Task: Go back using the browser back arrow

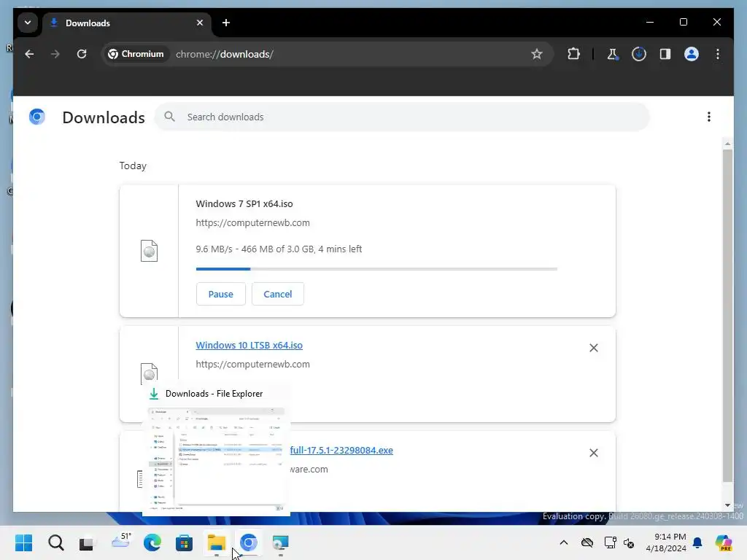Action: pyautogui.click(x=29, y=54)
